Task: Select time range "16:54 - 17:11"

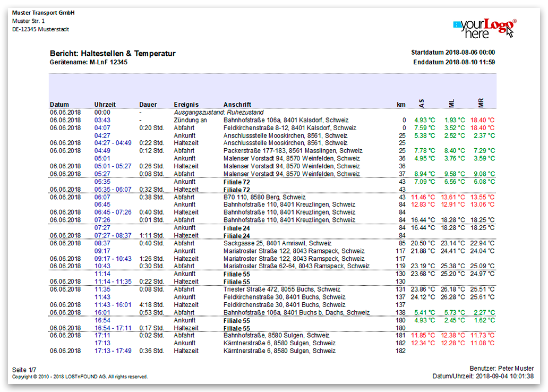Action: tap(113, 328)
